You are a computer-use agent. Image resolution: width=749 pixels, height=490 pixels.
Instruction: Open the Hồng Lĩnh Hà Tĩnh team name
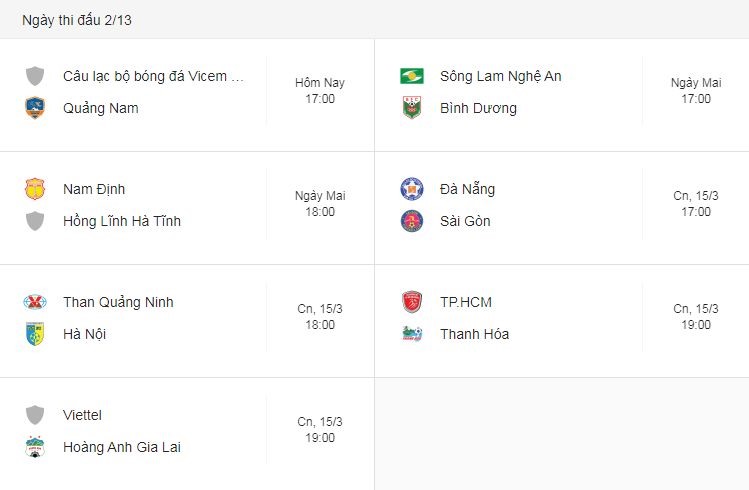tap(122, 221)
